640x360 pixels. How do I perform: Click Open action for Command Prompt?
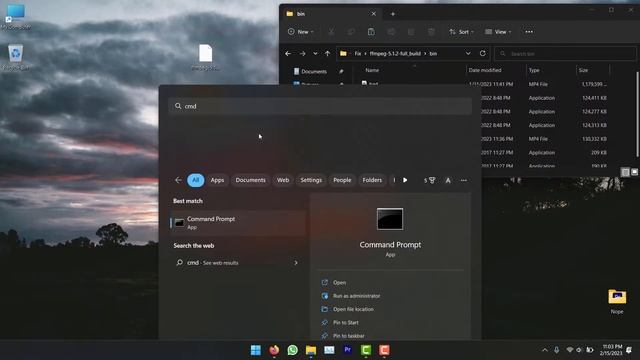[x=339, y=282]
